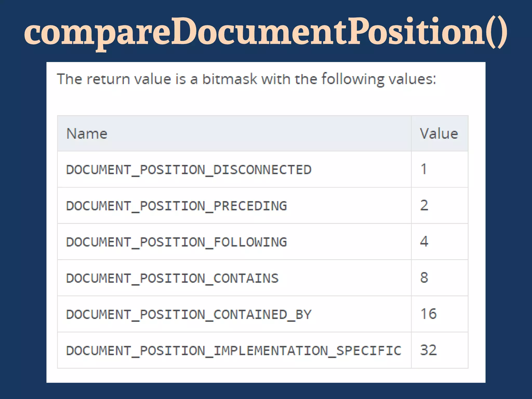
Task: Click 'return value' text in description
Action: point(129,79)
